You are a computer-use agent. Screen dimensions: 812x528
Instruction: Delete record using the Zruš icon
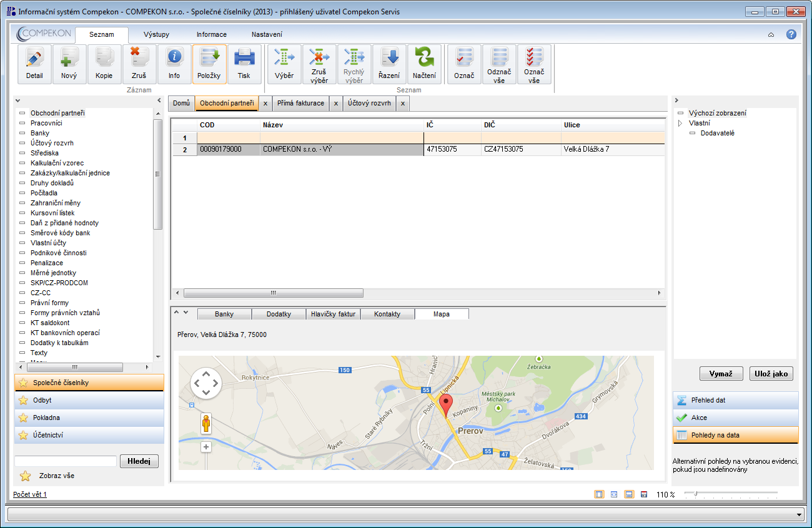coord(139,64)
